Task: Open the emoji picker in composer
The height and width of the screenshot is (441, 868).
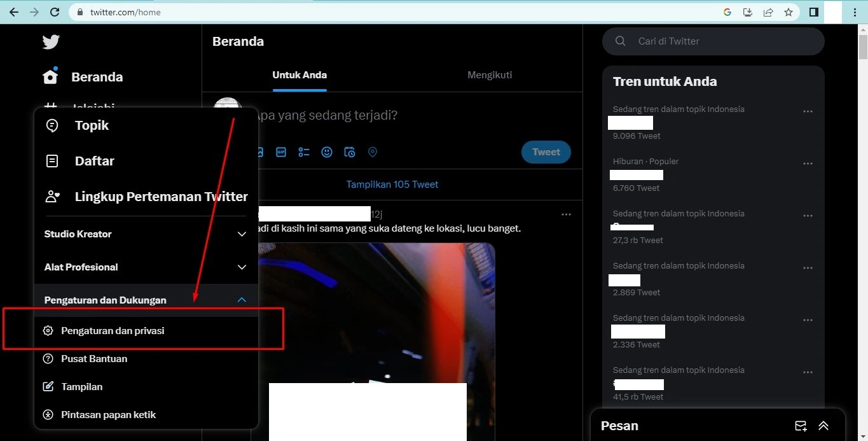Action: (327, 152)
